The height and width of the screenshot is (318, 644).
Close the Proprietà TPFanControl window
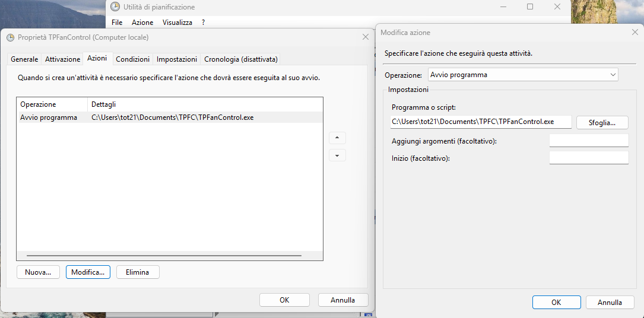pyautogui.click(x=366, y=37)
